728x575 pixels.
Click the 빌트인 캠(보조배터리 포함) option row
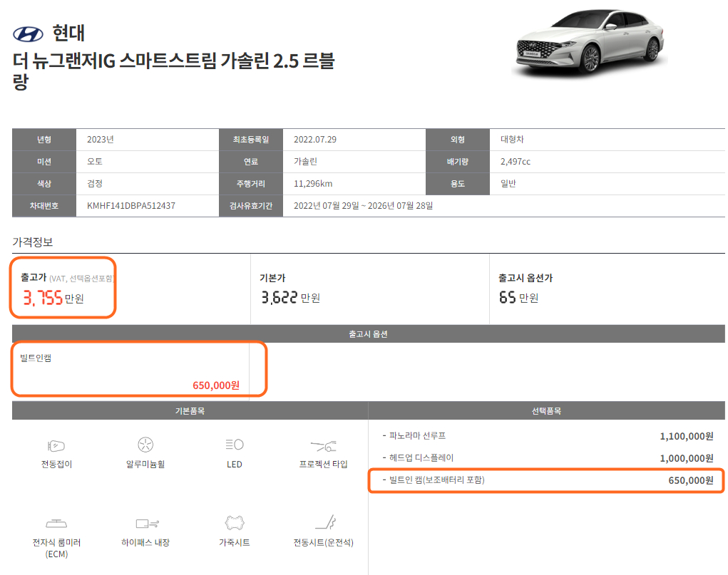(547, 480)
